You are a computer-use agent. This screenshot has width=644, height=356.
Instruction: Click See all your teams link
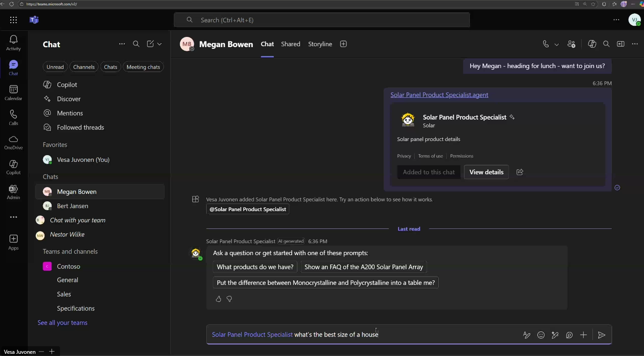point(62,323)
